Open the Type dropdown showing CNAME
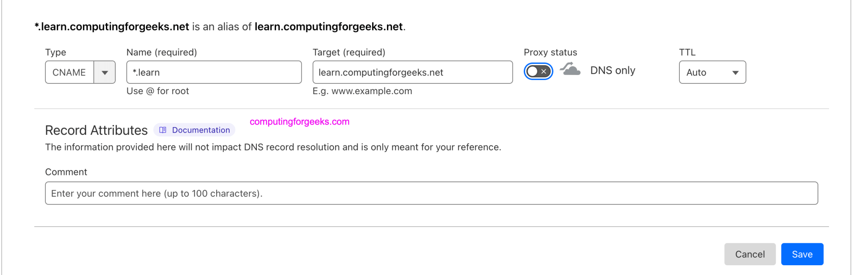This screenshot has height=275, width=868. click(80, 72)
